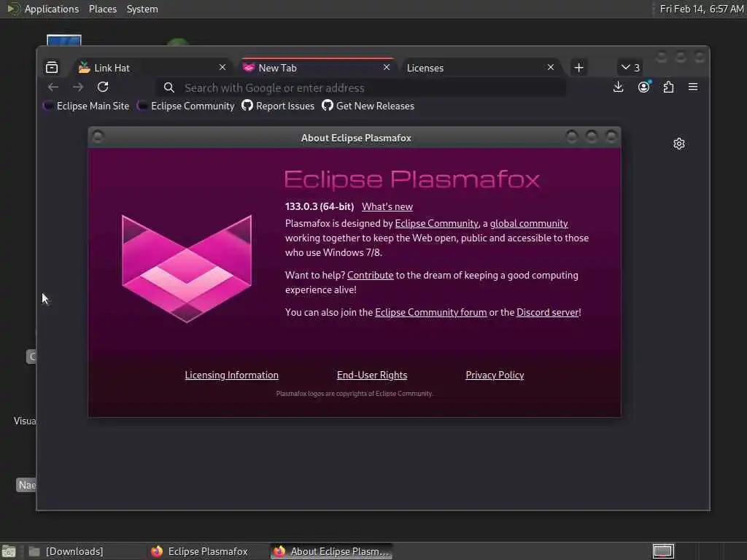
Task: Switch to the Licenses tab
Action: pos(481,68)
